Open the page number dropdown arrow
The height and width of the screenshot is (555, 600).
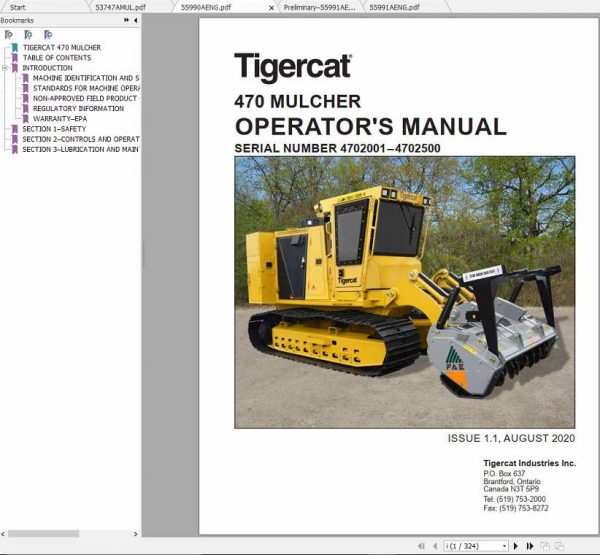pos(504,546)
